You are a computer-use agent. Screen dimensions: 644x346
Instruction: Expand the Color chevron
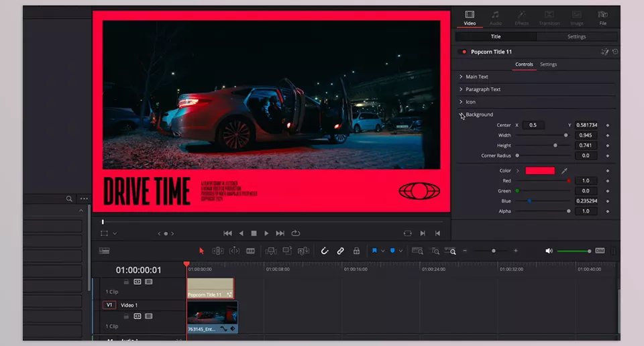point(517,171)
